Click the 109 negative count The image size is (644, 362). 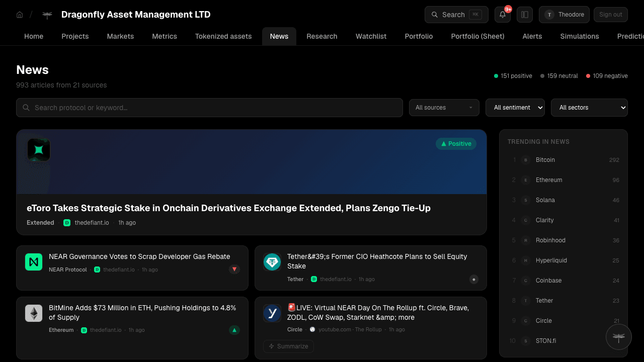(607, 76)
